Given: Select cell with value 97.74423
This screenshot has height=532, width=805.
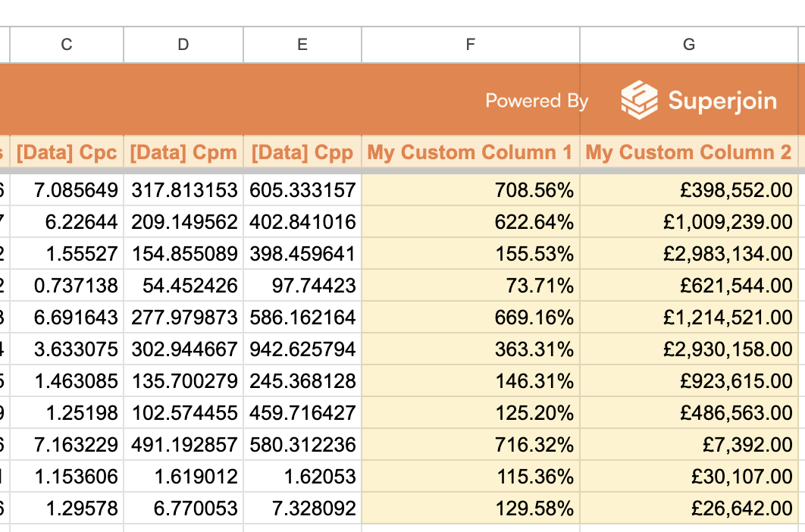Looking at the screenshot, I should coord(302,286).
